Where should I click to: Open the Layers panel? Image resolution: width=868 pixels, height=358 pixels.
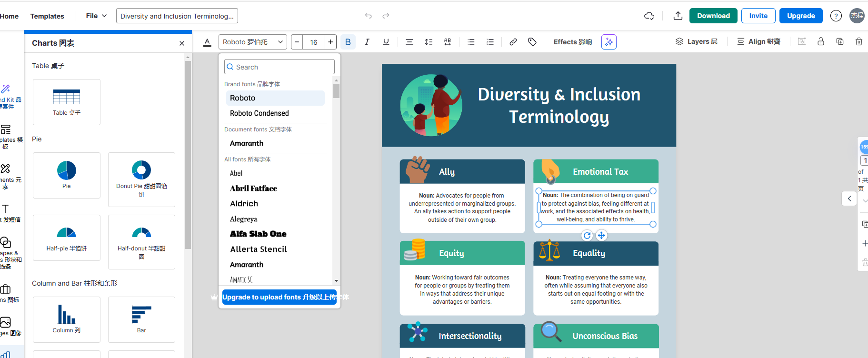696,41
